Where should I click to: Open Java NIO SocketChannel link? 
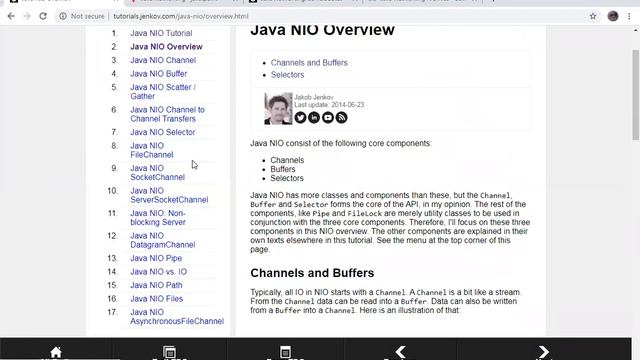pyautogui.click(x=157, y=172)
